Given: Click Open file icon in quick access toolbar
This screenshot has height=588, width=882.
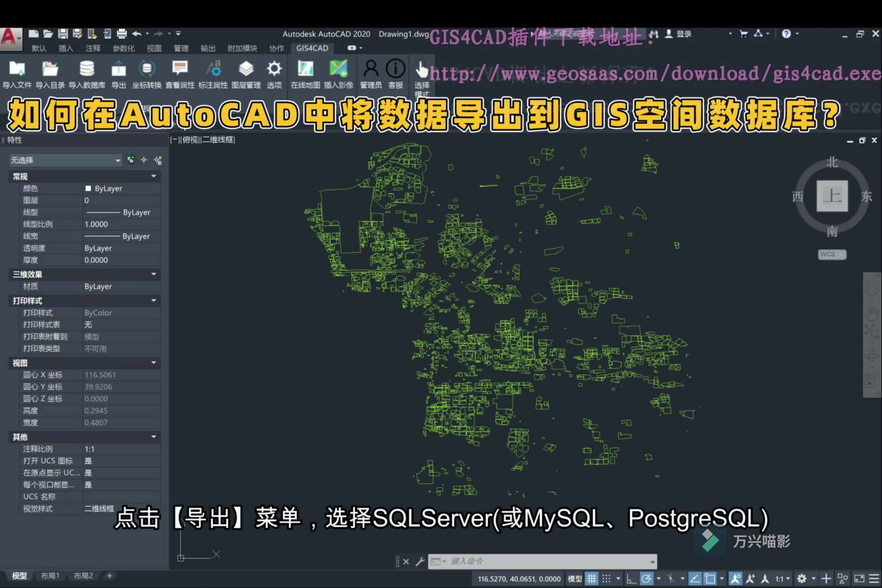Looking at the screenshot, I should 48,34.
